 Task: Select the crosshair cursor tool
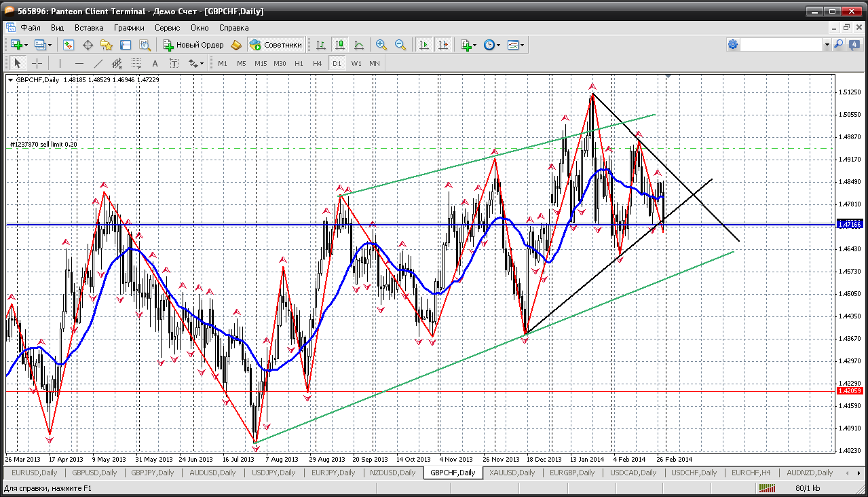(37, 63)
